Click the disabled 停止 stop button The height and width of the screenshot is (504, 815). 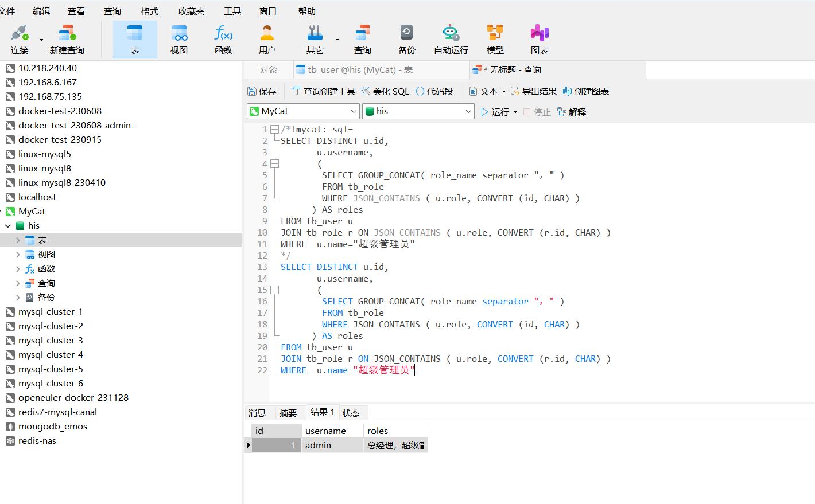(537, 112)
